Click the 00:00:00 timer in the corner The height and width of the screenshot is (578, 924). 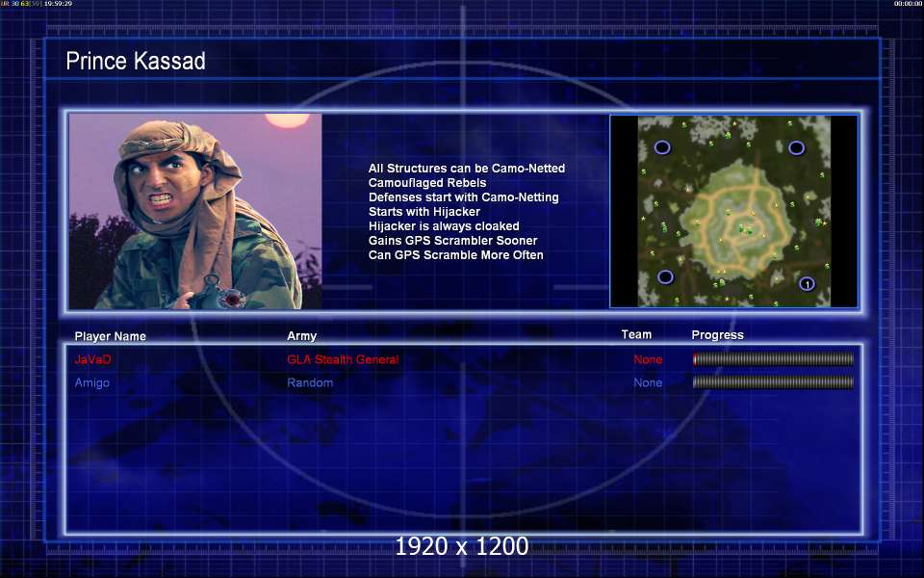tap(908, 4)
